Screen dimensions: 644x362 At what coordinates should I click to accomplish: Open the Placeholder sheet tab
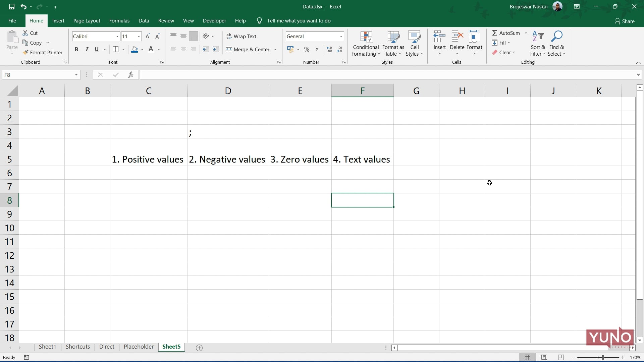(139, 347)
